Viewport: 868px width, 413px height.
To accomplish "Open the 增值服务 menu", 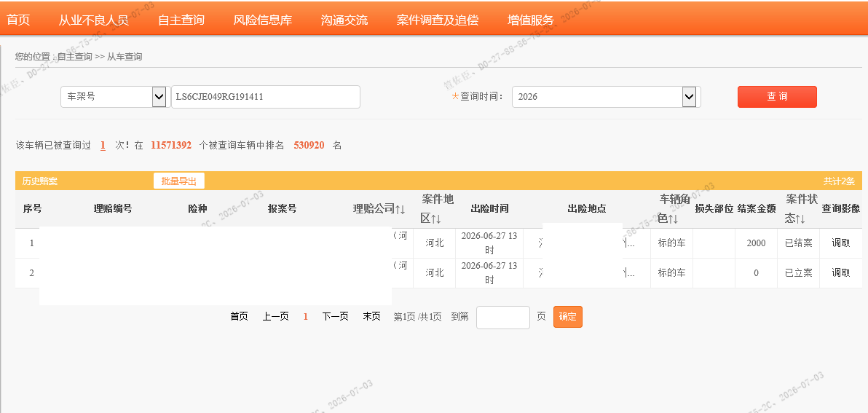I will pos(530,20).
